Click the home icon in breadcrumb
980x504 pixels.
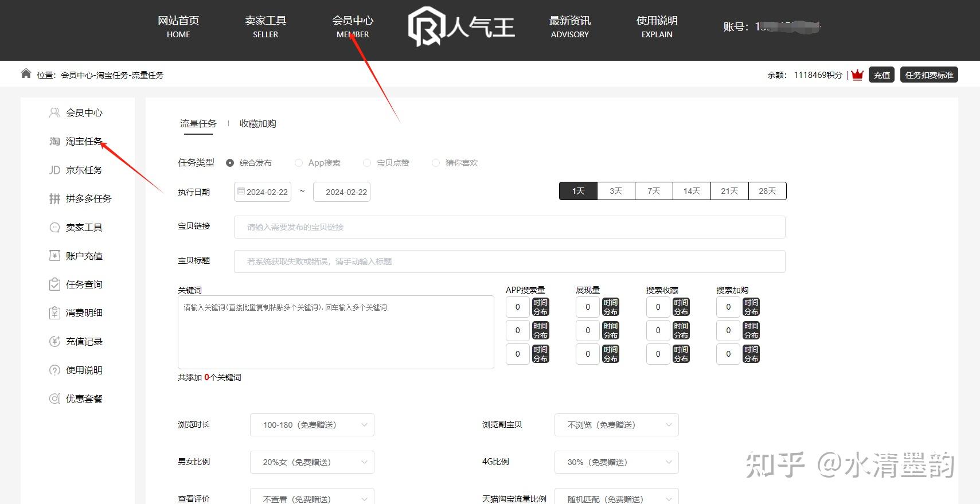pos(26,73)
